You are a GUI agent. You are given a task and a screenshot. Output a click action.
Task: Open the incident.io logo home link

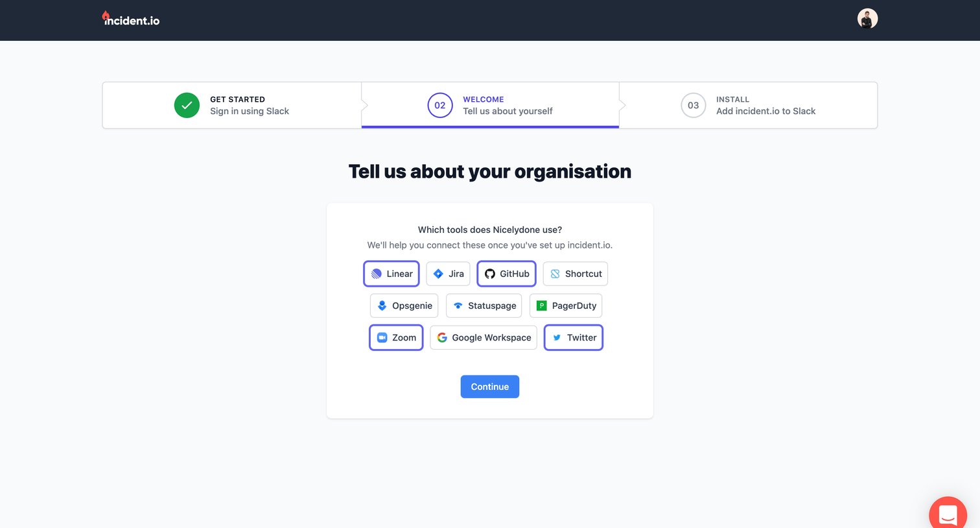[131, 19]
